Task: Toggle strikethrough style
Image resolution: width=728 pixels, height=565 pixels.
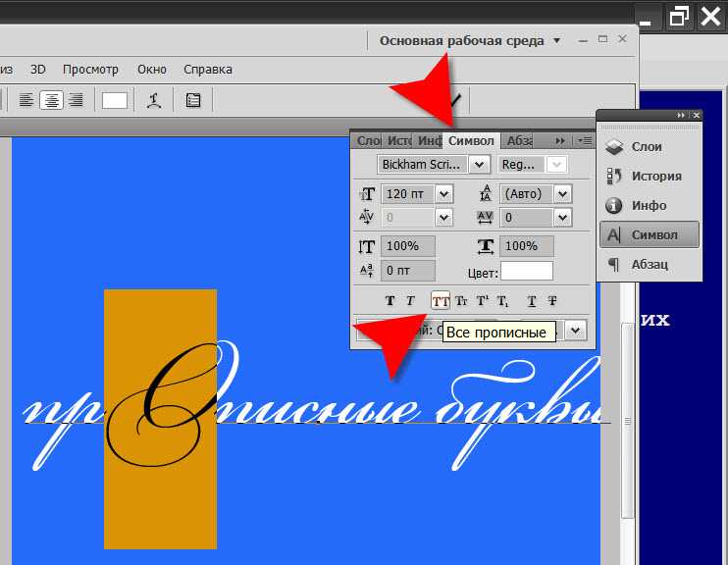Action: [552, 301]
